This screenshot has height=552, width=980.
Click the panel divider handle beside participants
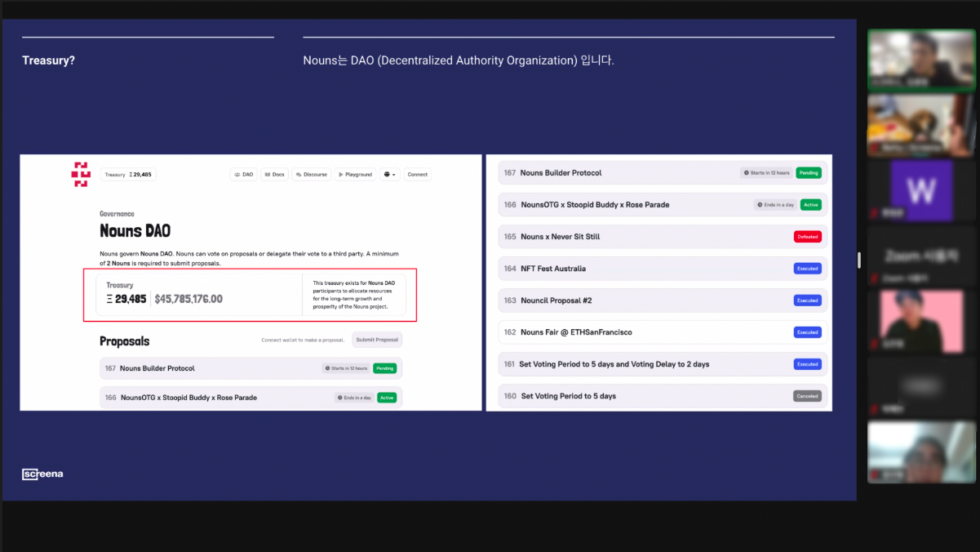[859, 260]
